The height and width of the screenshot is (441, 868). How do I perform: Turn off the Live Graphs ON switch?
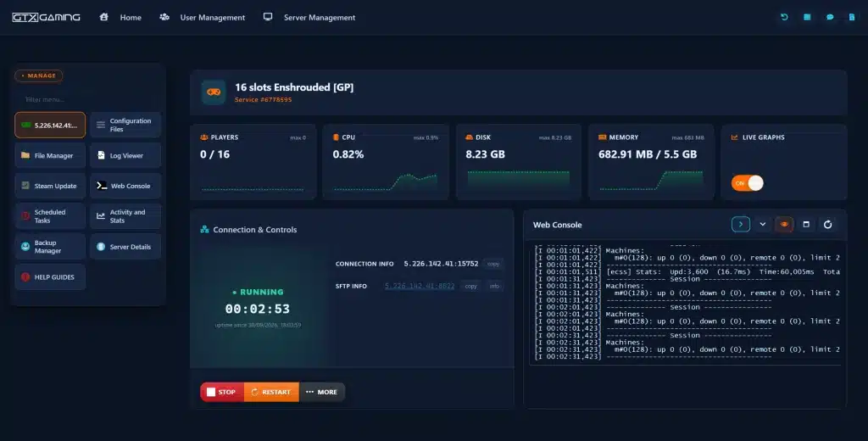tap(748, 183)
